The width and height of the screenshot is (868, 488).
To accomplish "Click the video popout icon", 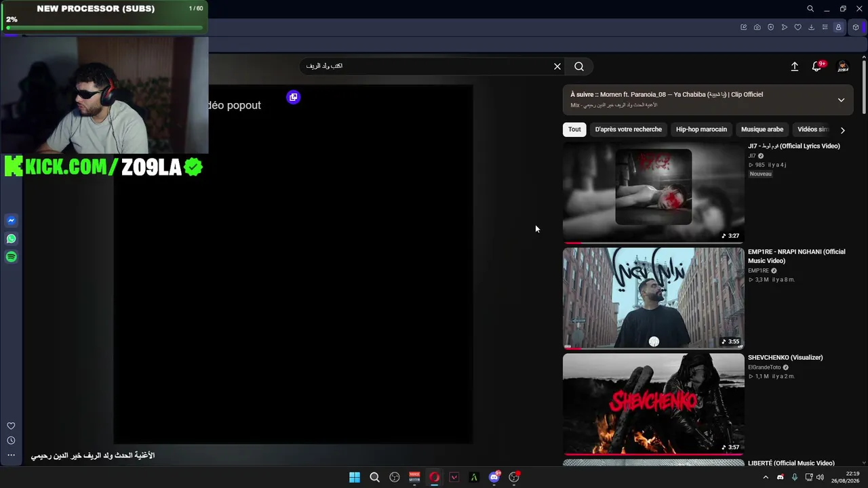I will [x=293, y=97].
